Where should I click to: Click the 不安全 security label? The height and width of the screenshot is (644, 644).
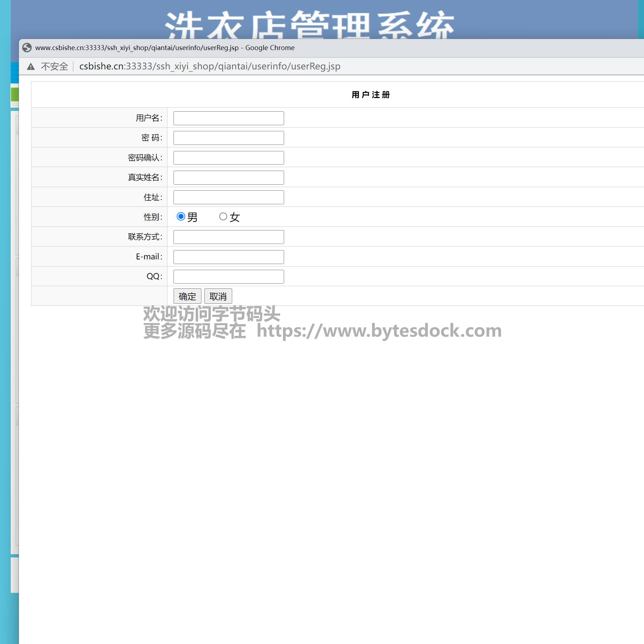54,67
